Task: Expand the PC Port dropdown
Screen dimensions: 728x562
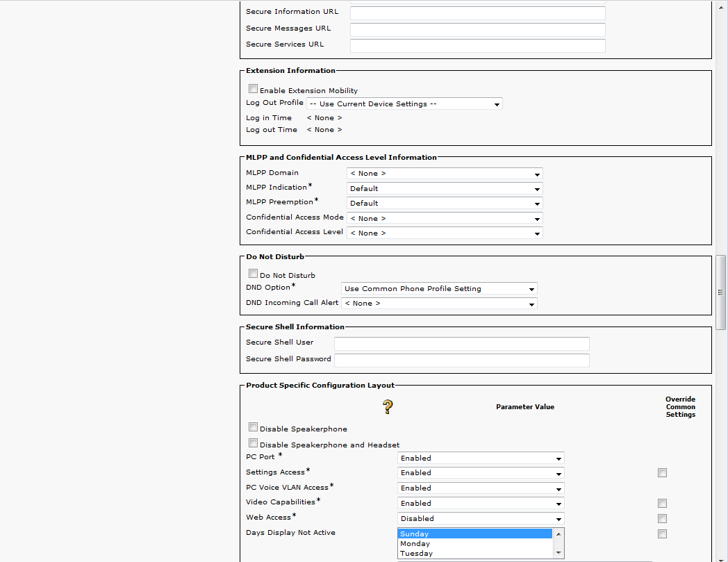Action: click(481, 458)
